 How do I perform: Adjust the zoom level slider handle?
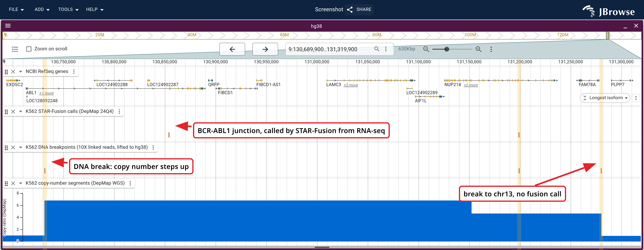pos(447,49)
